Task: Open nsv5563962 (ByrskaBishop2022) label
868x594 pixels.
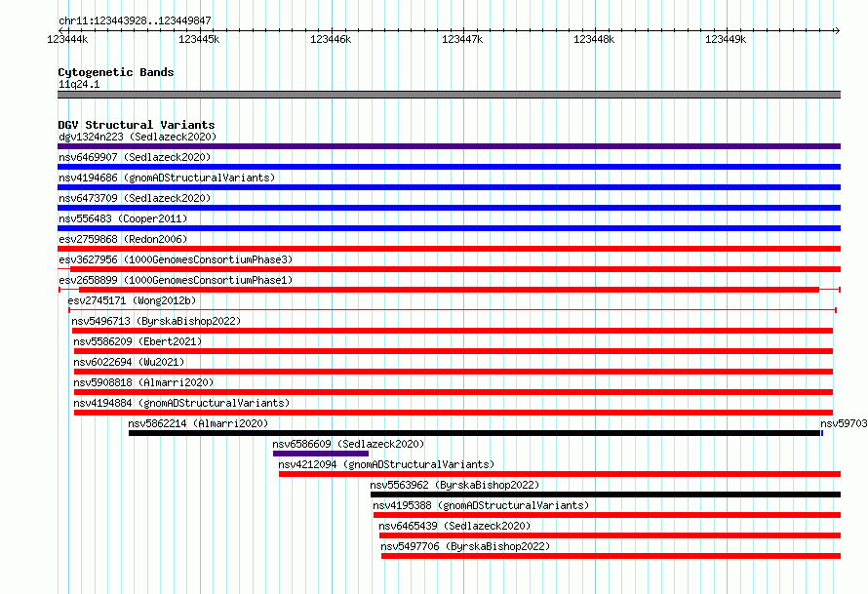Action: tap(455, 485)
